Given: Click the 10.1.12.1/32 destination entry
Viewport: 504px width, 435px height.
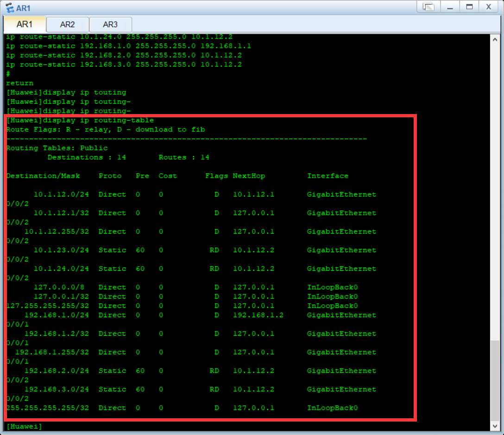Looking at the screenshot, I should click(x=61, y=213).
